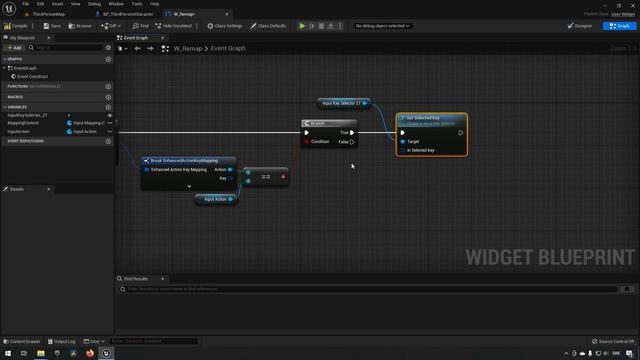Toggle Hide Unrelated nodes
Screen dimensions: 640x360
point(173,26)
